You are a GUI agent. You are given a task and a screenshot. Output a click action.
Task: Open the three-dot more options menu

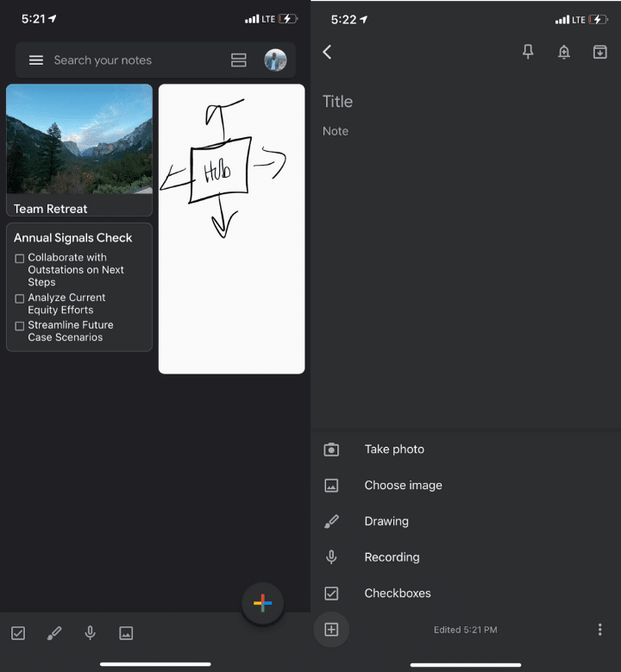point(600,630)
